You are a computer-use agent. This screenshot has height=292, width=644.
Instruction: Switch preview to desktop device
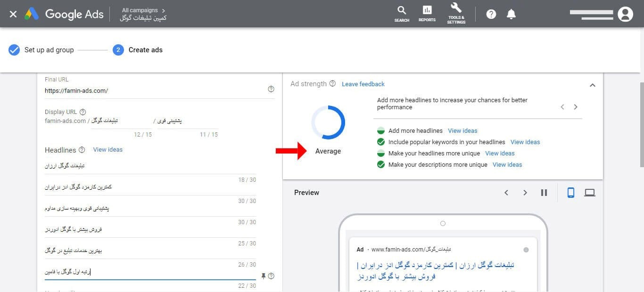coord(590,193)
